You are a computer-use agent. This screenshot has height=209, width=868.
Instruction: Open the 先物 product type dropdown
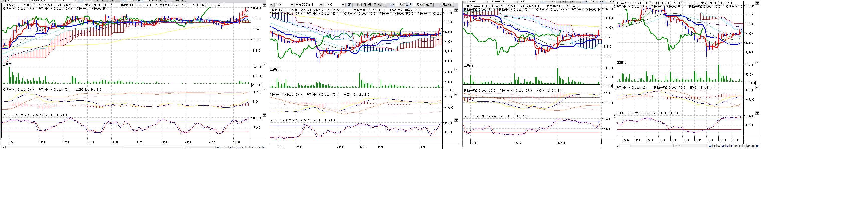[292, 5]
